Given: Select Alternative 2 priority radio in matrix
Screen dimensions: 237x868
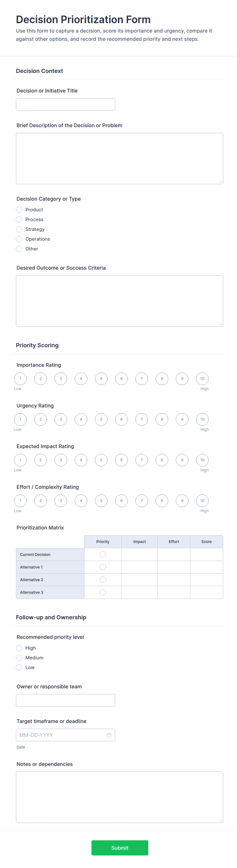Looking at the screenshot, I should pos(103,580).
